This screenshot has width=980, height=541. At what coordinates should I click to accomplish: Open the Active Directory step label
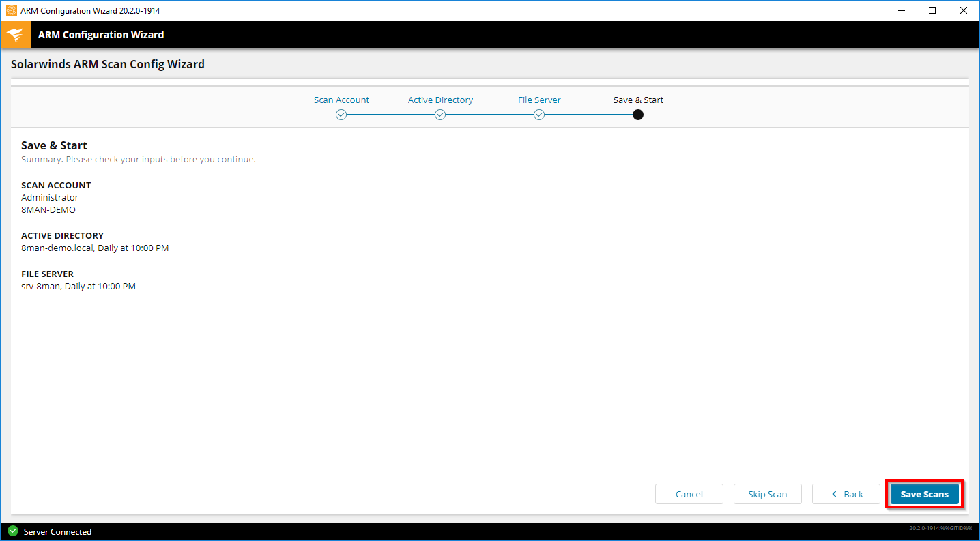pos(440,100)
